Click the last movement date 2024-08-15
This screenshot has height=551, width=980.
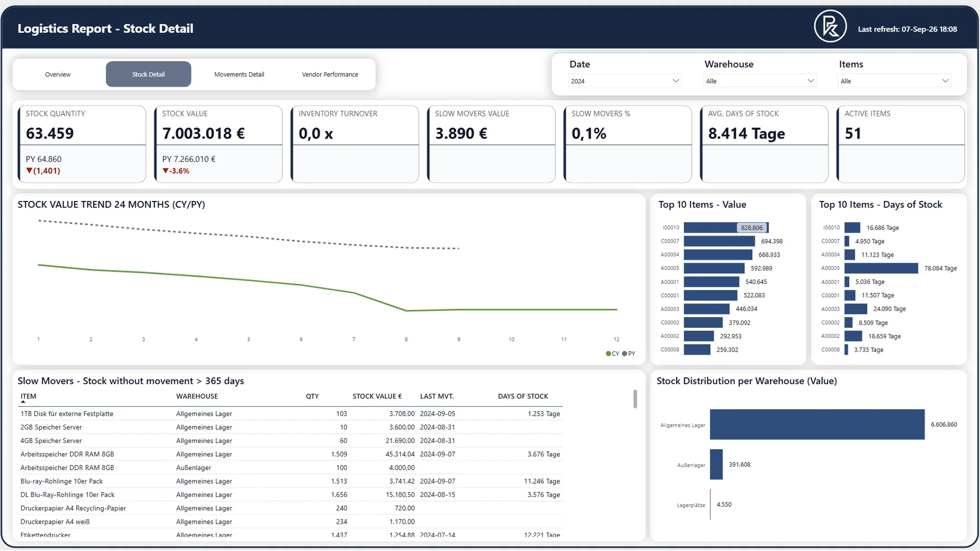click(x=438, y=495)
